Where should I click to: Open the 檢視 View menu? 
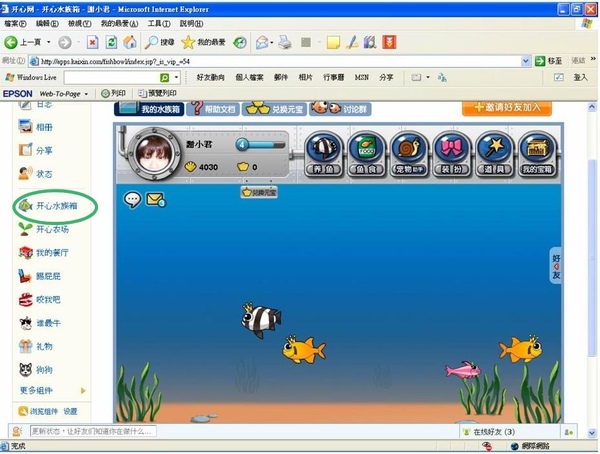80,24
